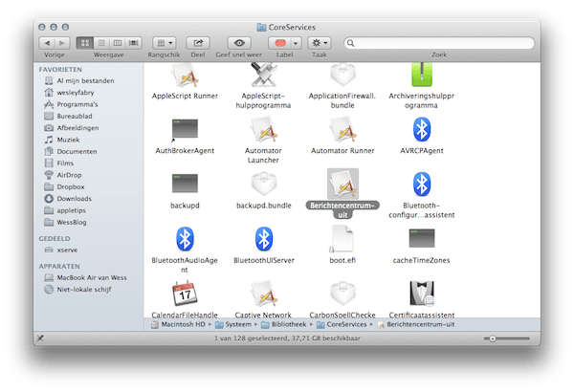Select the AuthBrokerAgent icon
This screenshot has height=392, width=574.
185,129
